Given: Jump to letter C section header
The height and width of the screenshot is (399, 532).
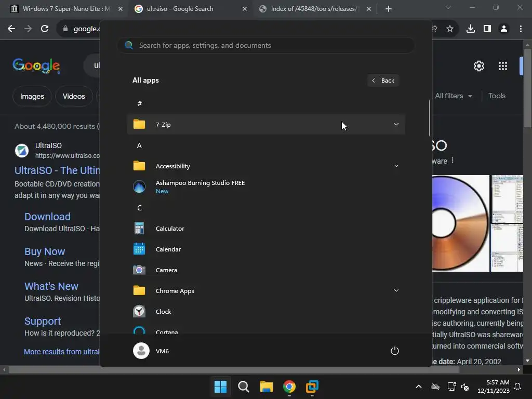Looking at the screenshot, I should (x=139, y=208).
